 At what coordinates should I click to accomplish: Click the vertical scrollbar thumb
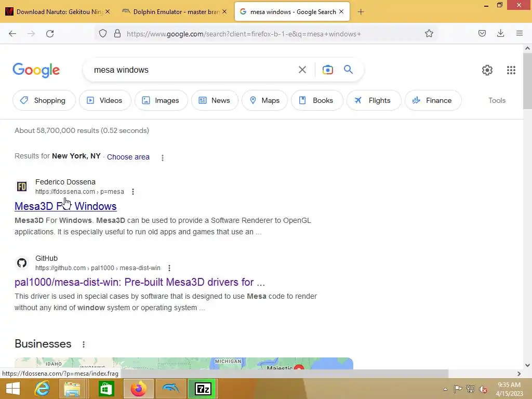(x=527, y=82)
